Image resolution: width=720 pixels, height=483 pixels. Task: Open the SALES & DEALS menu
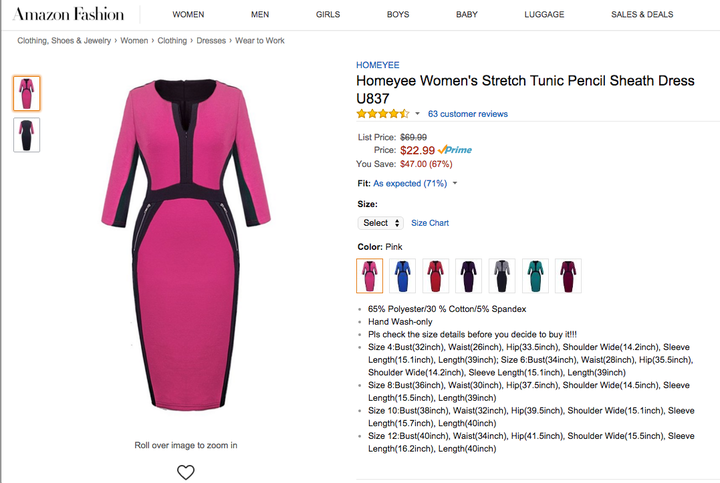point(642,15)
